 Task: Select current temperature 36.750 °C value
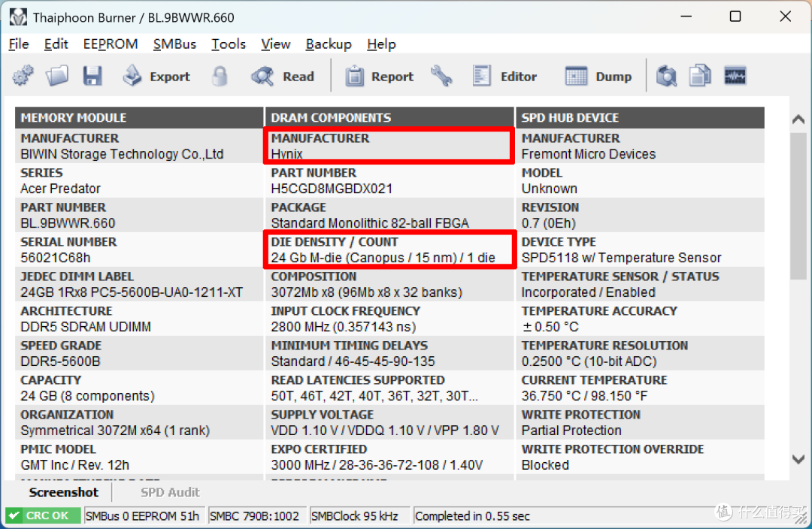(x=584, y=396)
